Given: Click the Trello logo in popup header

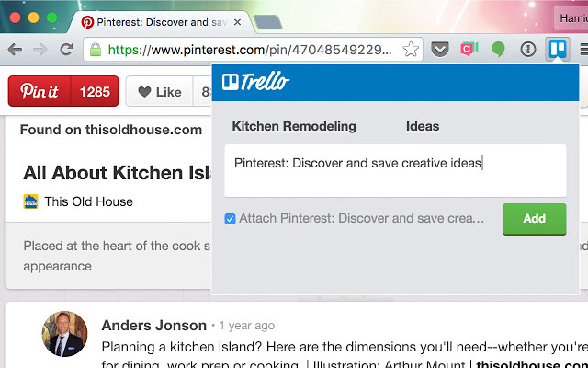Looking at the screenshot, I should pos(256,82).
